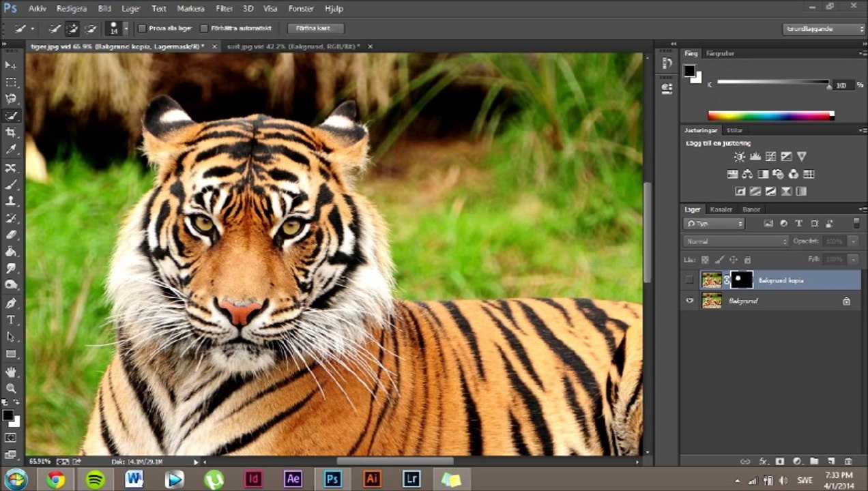Click the Zoom tool magnifier

(x=11, y=388)
